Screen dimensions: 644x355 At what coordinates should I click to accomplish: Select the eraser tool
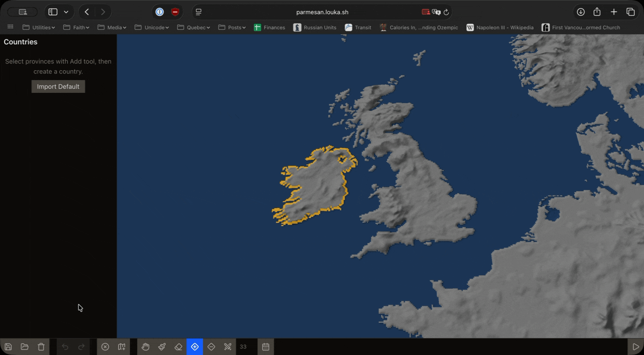coord(178,347)
